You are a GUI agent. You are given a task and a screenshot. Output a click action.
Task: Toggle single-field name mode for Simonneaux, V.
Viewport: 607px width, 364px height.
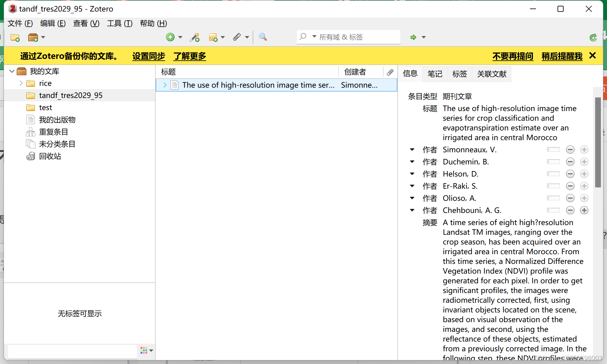point(554,150)
